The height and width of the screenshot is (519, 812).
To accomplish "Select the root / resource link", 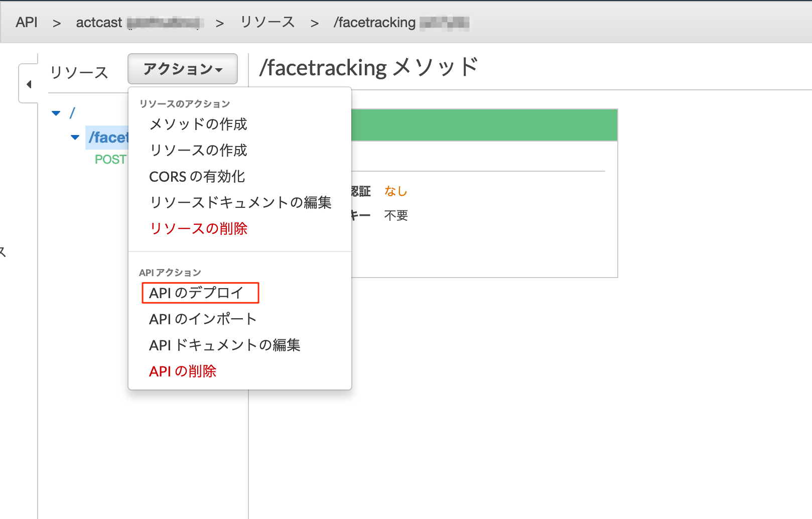I will 72,113.
